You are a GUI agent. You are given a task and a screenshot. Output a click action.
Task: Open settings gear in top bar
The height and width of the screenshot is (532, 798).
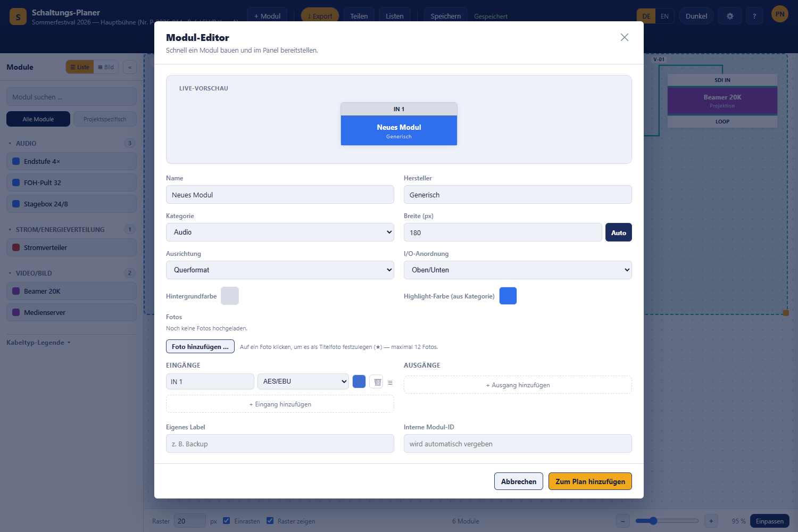coord(730,16)
